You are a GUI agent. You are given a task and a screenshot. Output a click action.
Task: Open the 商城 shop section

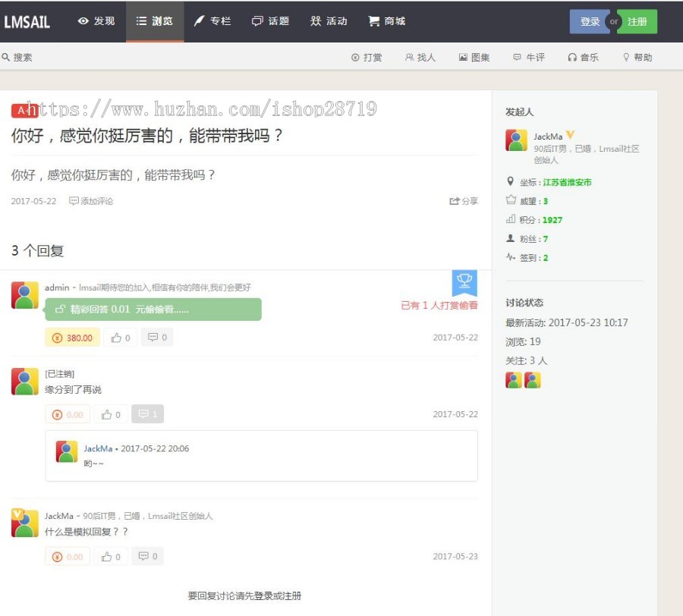pos(386,21)
